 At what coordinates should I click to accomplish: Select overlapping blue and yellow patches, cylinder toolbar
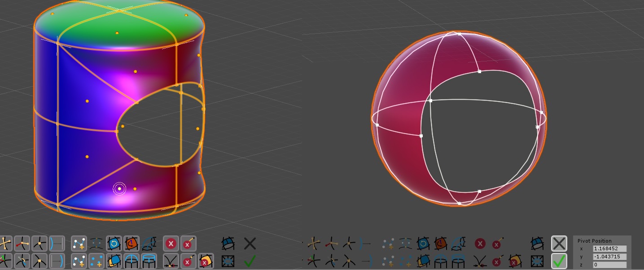114,261
